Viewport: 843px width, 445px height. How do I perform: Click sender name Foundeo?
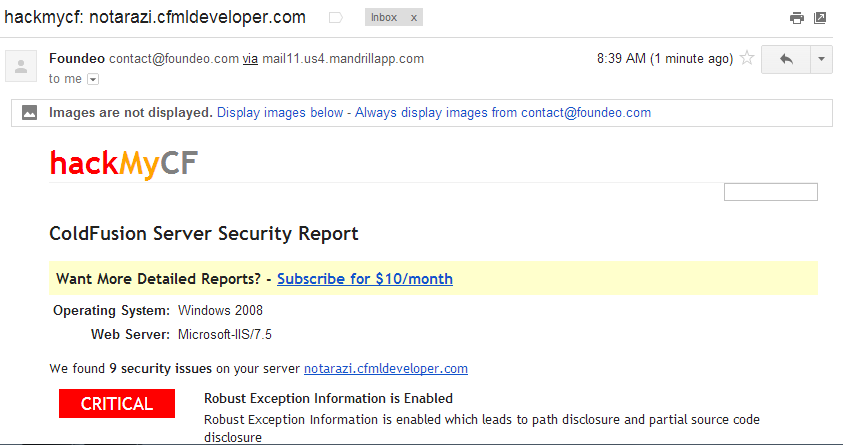pyautogui.click(x=77, y=59)
